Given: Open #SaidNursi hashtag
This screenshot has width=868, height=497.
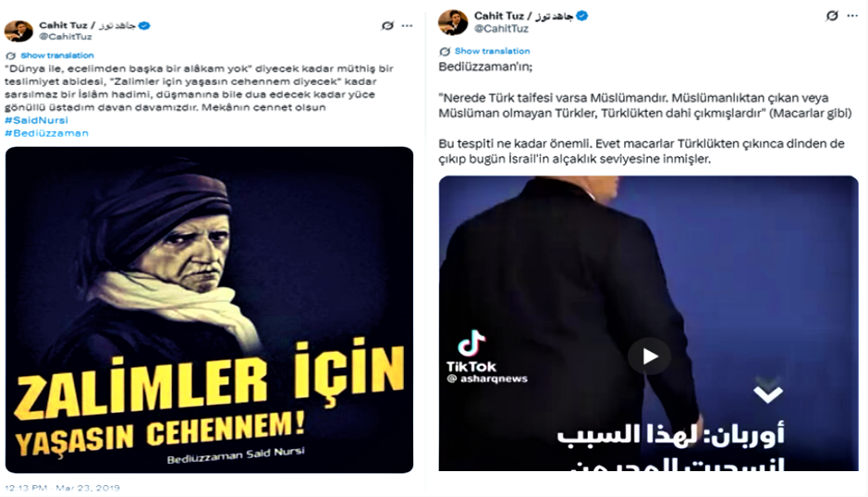Looking at the screenshot, I should (37, 120).
